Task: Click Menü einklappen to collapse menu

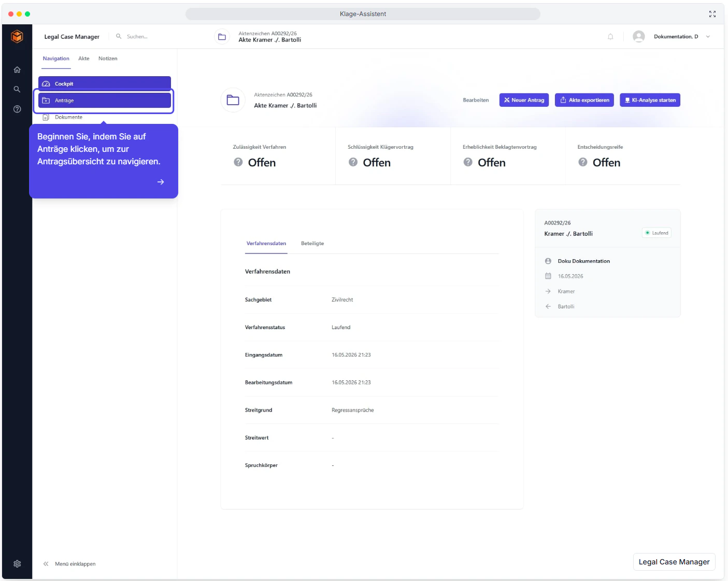Action: point(75,564)
